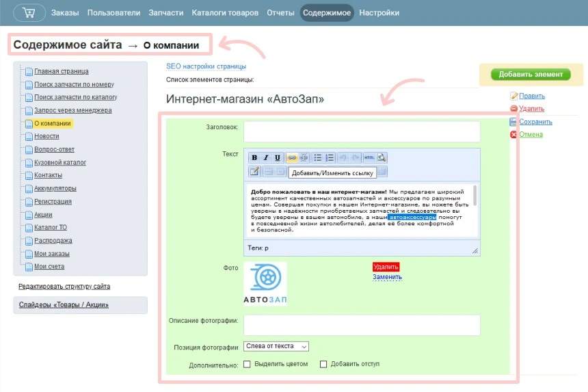Open Позиция фотографии dropdown
588x392 pixels.
276,346
